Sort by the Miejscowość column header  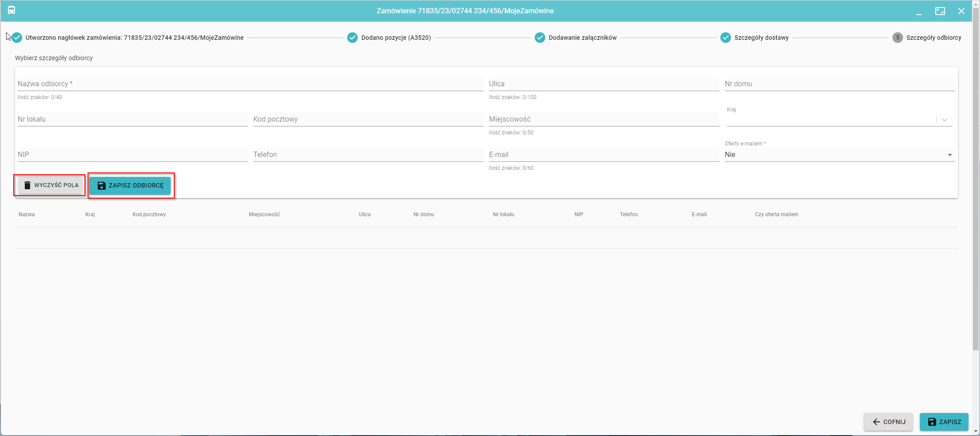(x=264, y=214)
